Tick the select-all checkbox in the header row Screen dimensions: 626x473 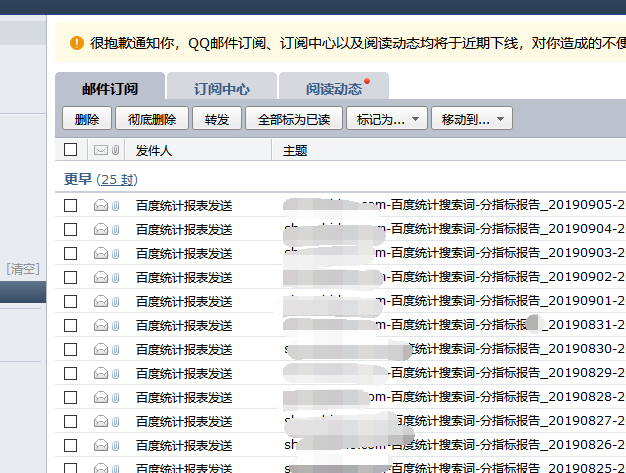(71, 150)
